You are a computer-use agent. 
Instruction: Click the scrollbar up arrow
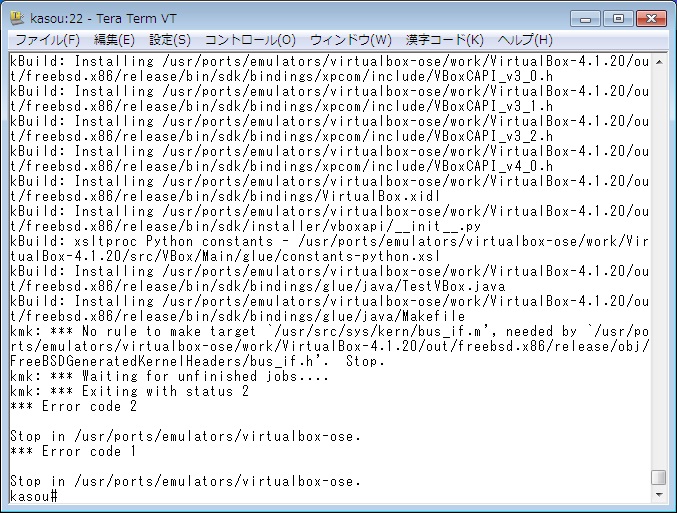click(659, 62)
